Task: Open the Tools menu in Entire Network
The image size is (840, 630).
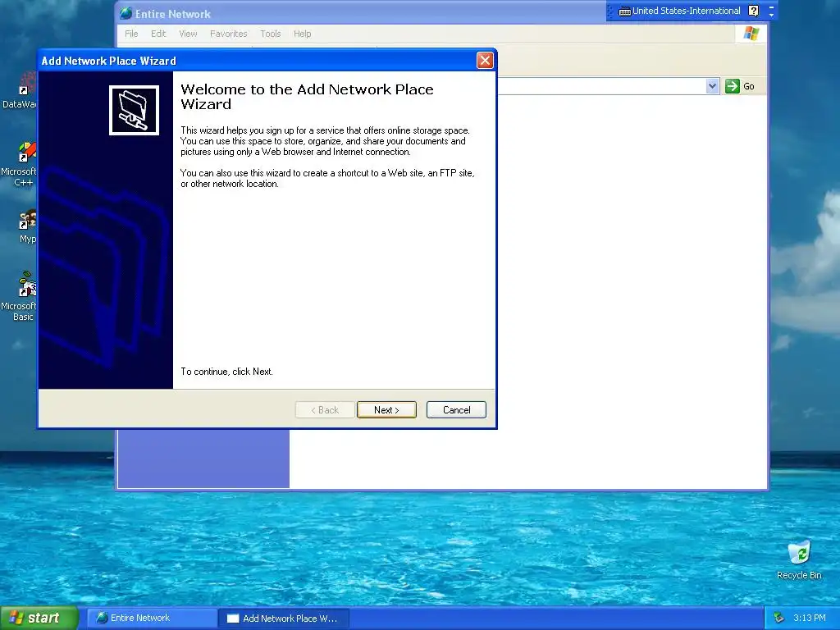Action: tap(271, 34)
